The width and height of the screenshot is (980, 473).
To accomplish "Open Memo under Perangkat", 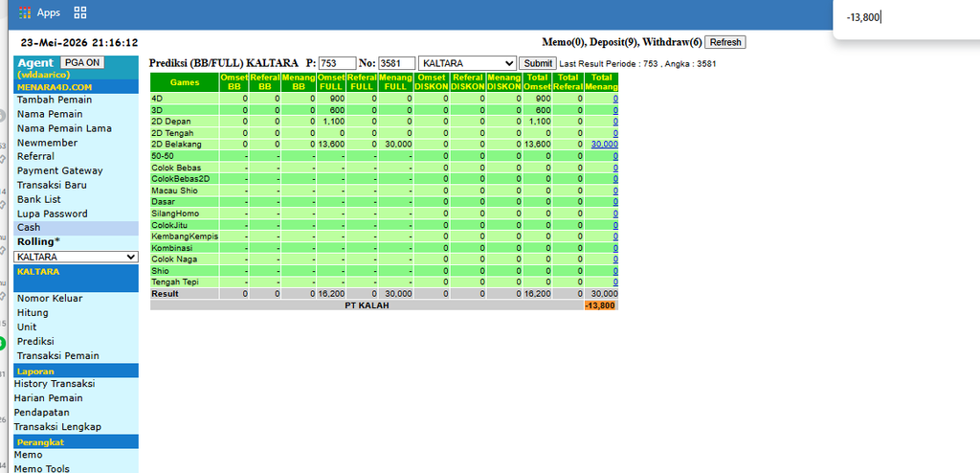I will (x=28, y=455).
